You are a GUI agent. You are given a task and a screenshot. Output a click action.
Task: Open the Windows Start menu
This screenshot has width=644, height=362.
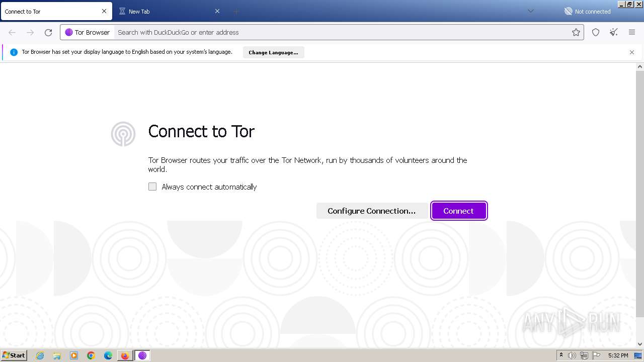point(14,355)
